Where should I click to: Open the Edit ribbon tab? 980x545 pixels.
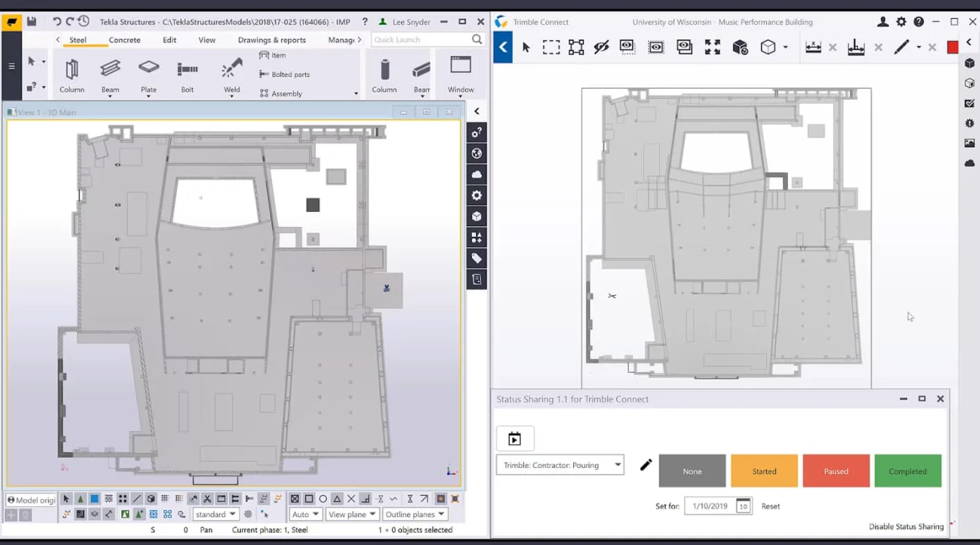click(x=169, y=40)
